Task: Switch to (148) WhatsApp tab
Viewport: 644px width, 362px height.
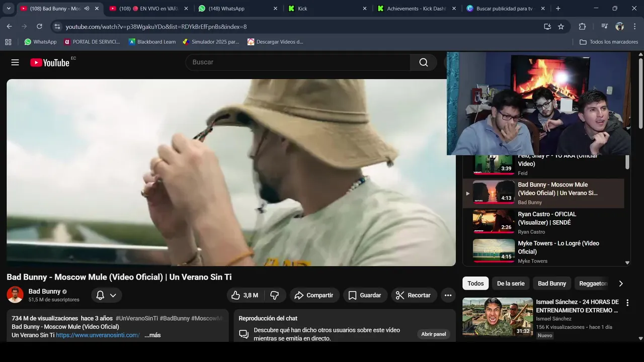Action: pyautogui.click(x=237, y=9)
